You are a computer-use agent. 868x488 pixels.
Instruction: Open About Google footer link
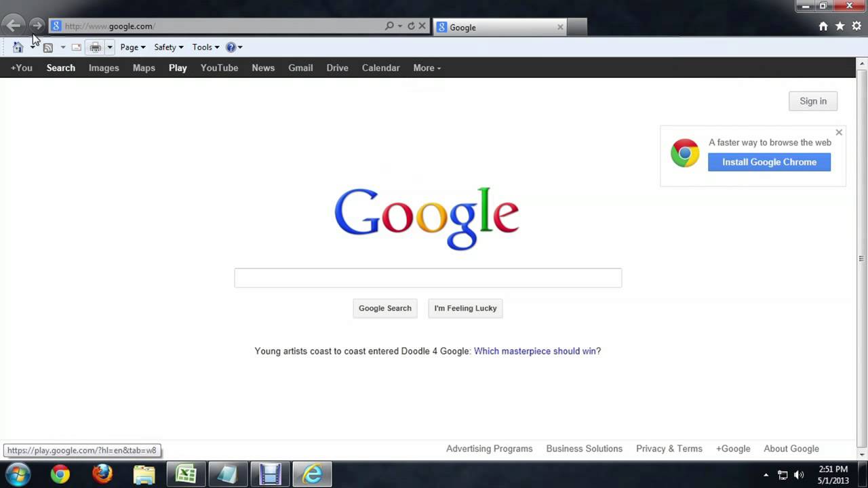tap(791, 449)
